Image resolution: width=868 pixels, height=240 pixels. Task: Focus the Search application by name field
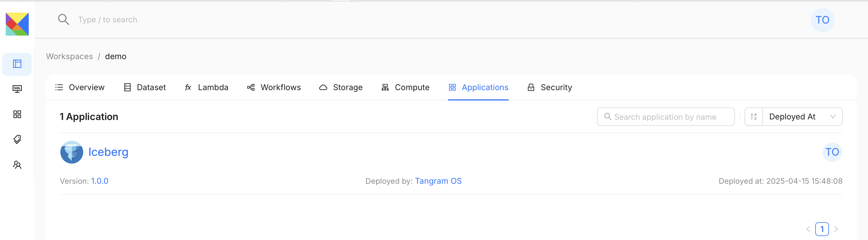[665, 117]
